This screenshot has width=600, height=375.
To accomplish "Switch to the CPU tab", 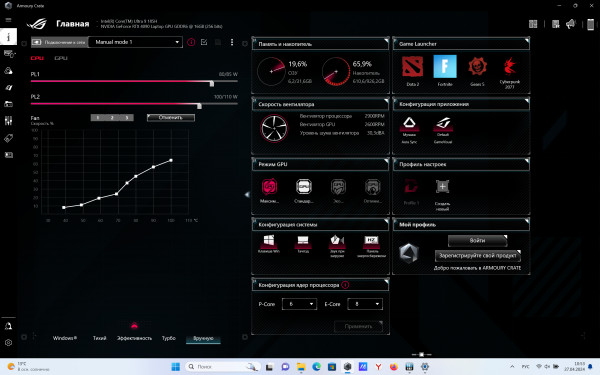I will click(x=37, y=58).
